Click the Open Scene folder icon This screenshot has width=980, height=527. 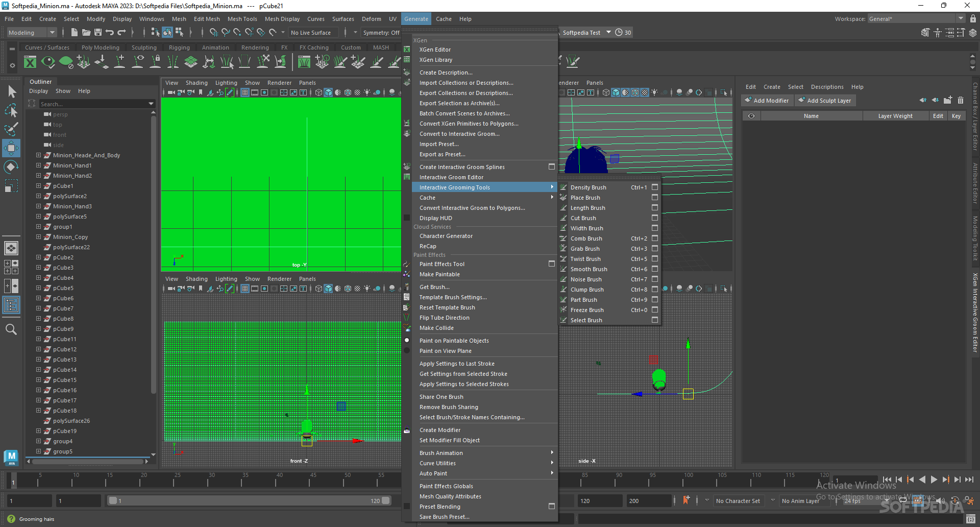[x=86, y=32]
